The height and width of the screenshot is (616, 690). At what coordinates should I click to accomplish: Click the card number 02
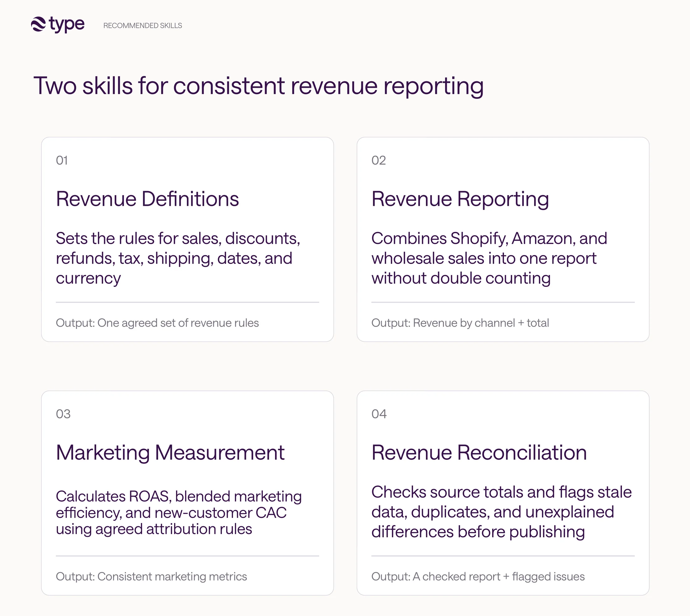coord(379,160)
